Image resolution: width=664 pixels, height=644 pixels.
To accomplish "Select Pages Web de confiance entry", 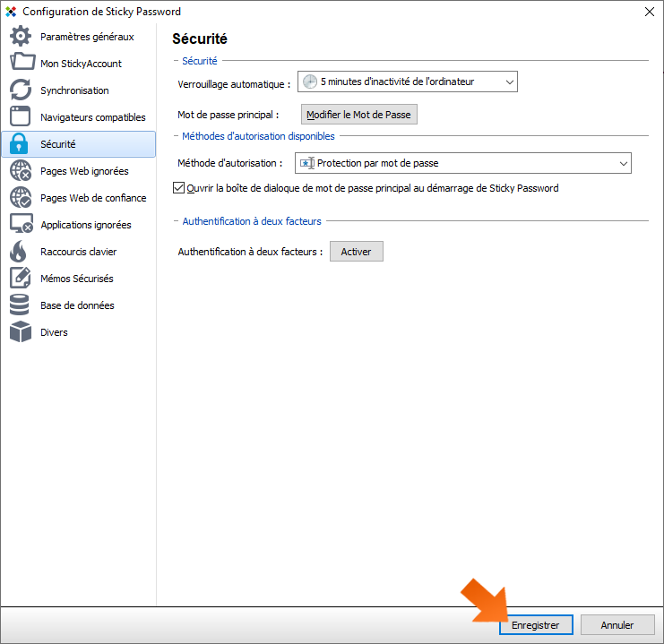I will pyautogui.click(x=79, y=198).
